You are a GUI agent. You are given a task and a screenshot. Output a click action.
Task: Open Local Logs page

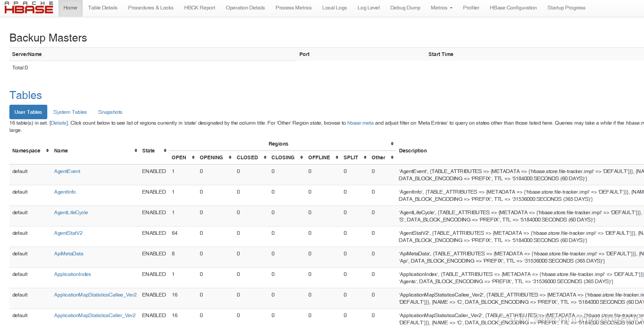coord(335,8)
